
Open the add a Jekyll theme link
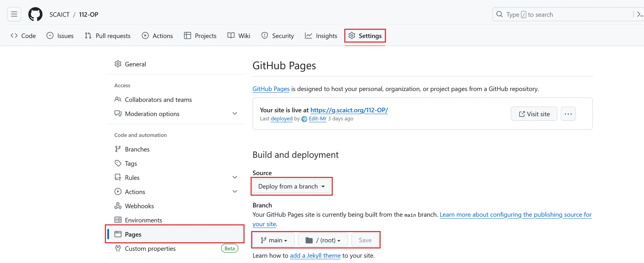(x=315, y=256)
